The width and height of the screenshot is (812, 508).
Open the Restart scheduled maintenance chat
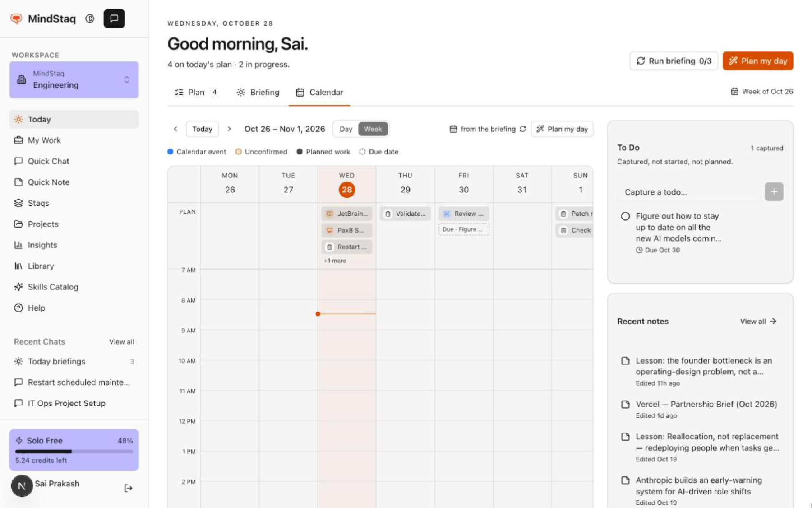point(74,382)
